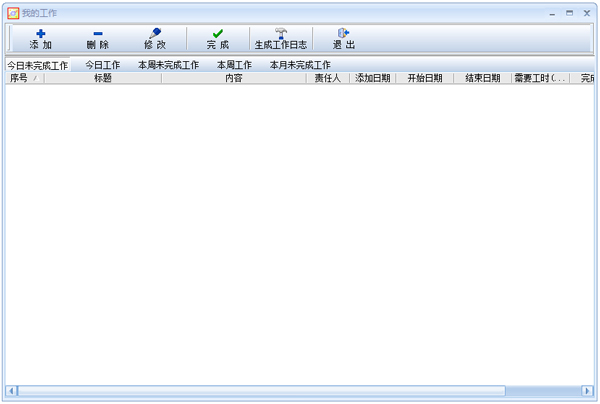The height and width of the screenshot is (404, 600).
Task: Switch to the 今日未完成工作 tab
Action: pyautogui.click(x=38, y=65)
